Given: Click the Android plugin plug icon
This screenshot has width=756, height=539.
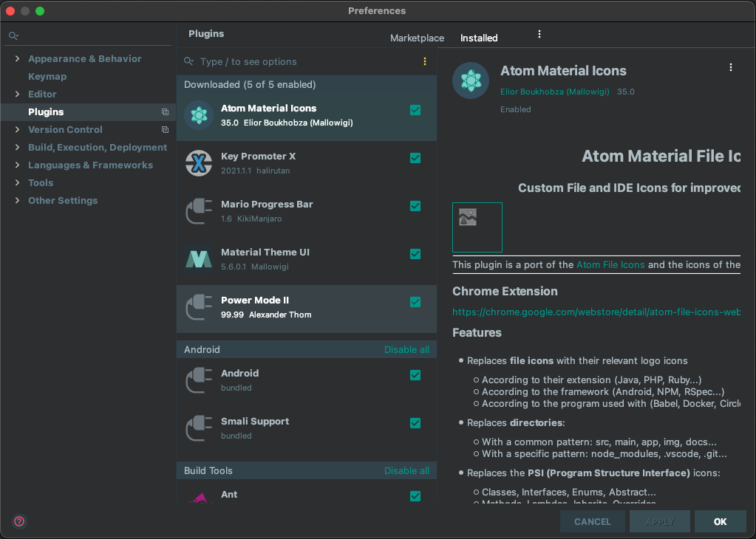Looking at the screenshot, I should pyautogui.click(x=199, y=380).
